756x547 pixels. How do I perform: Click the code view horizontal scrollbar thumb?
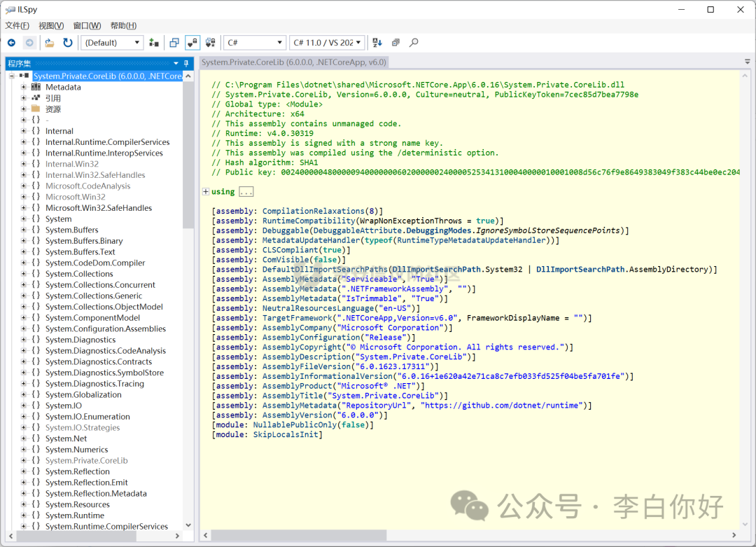coord(298,535)
